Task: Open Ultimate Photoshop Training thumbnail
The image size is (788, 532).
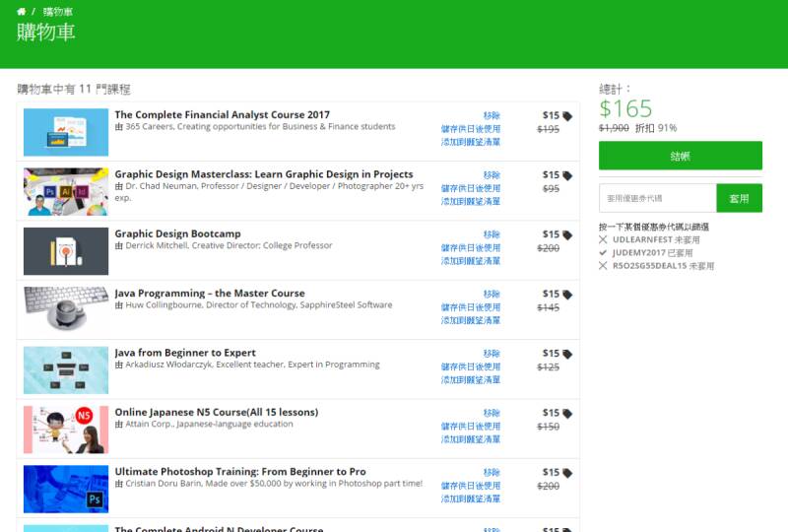Action: pos(66,489)
